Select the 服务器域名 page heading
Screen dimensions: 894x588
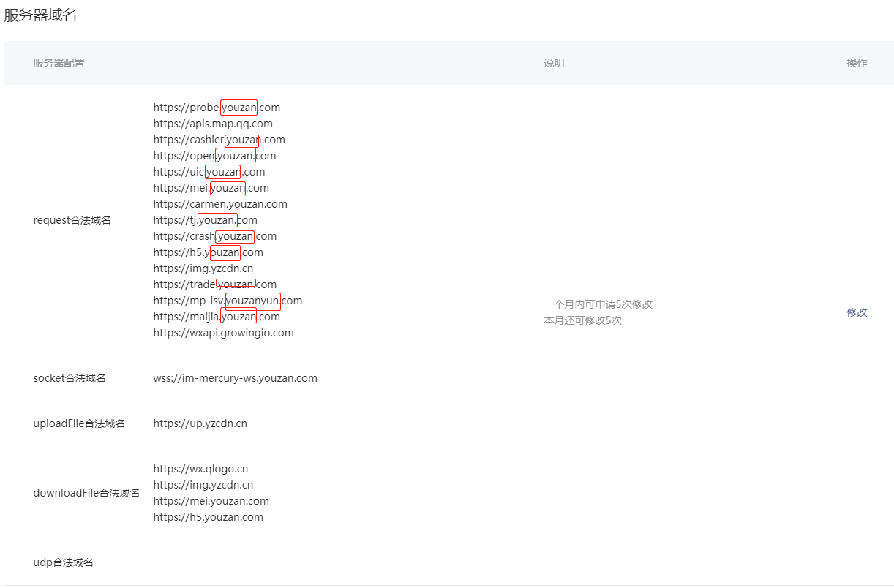tap(40, 15)
